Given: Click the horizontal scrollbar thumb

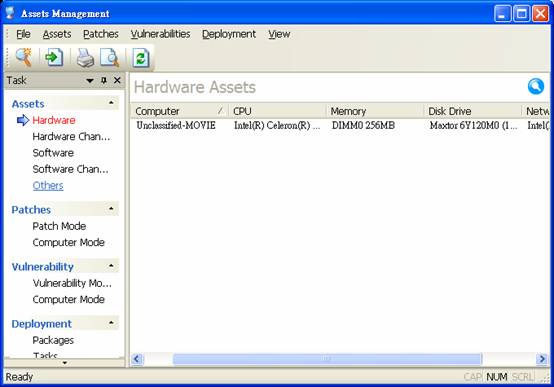Looking at the screenshot, I should (327, 359).
